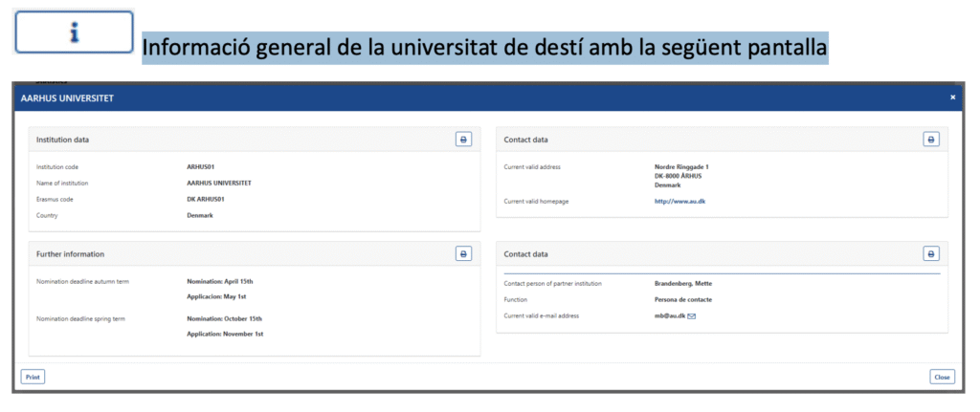Click the mb@au.dk e-mail address
Image resolution: width=980 pixels, height=412 pixels.
point(669,316)
